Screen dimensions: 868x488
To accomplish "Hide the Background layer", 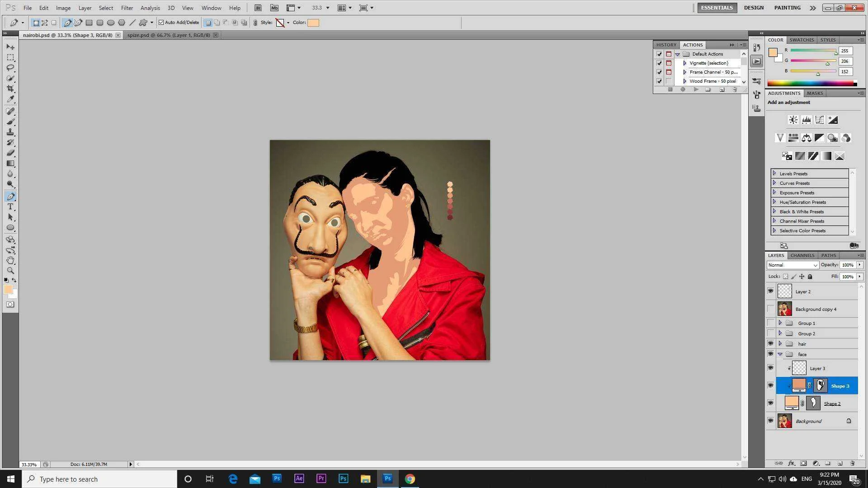I will (770, 421).
